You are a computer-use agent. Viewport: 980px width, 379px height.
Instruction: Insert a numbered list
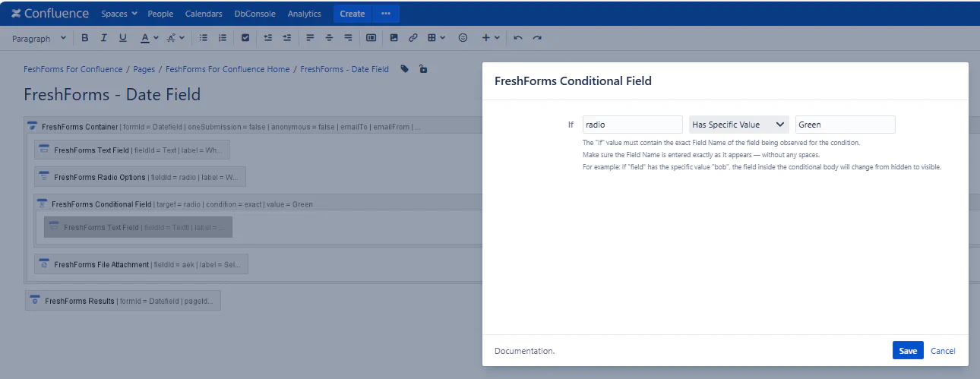tap(223, 38)
